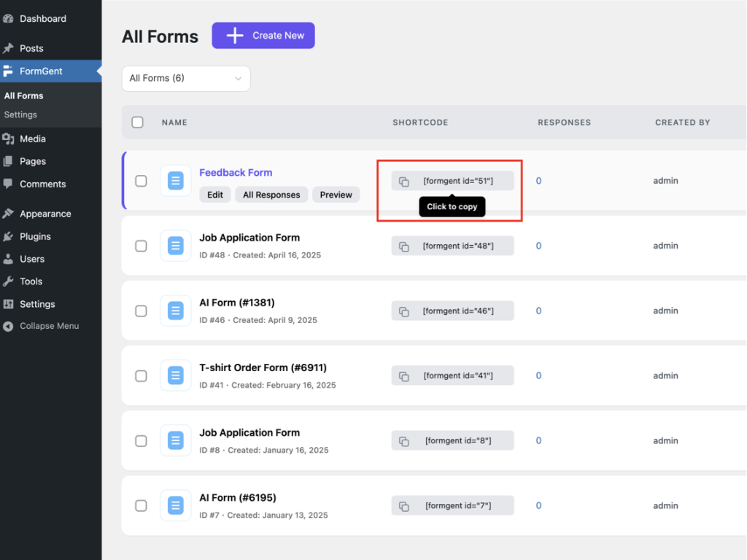The image size is (747, 560).
Task: Click the form icon for ID #48
Action: 175,246
